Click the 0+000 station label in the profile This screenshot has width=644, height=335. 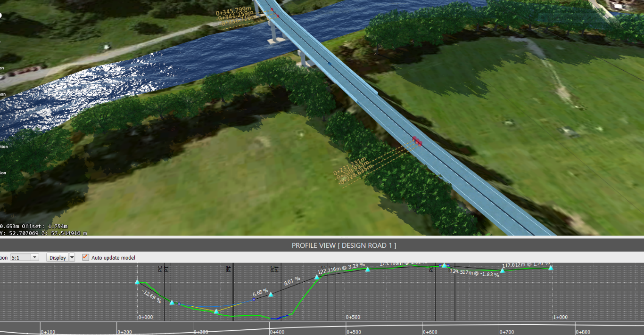[x=146, y=317]
